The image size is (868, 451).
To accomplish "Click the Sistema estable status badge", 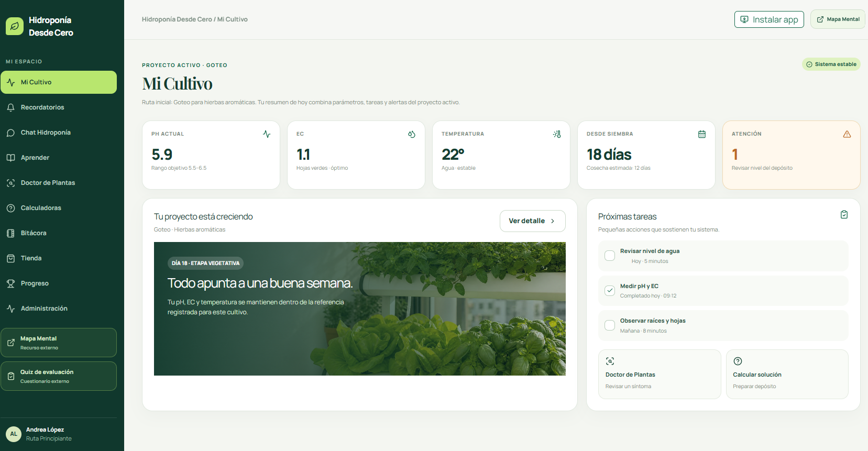I will tap(831, 64).
